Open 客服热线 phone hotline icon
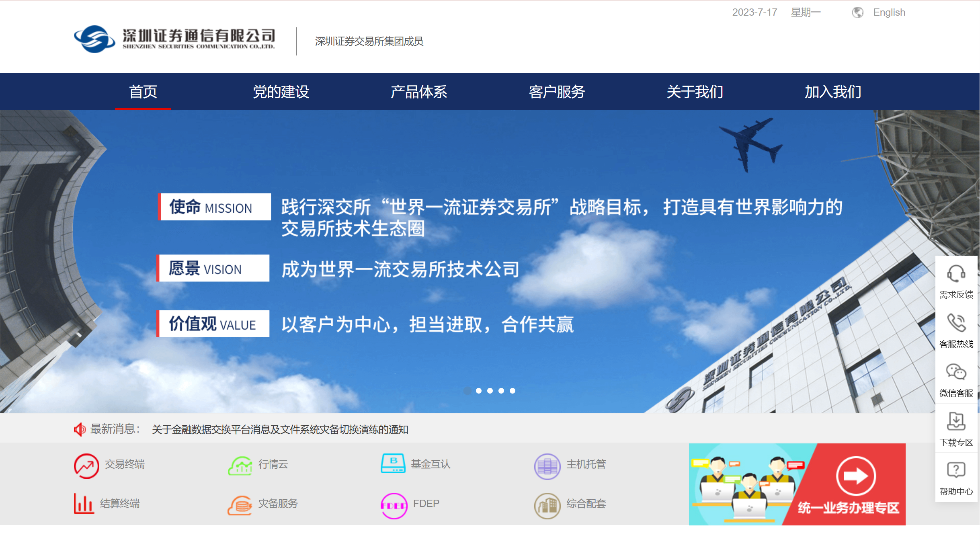The image size is (980, 560). (956, 323)
